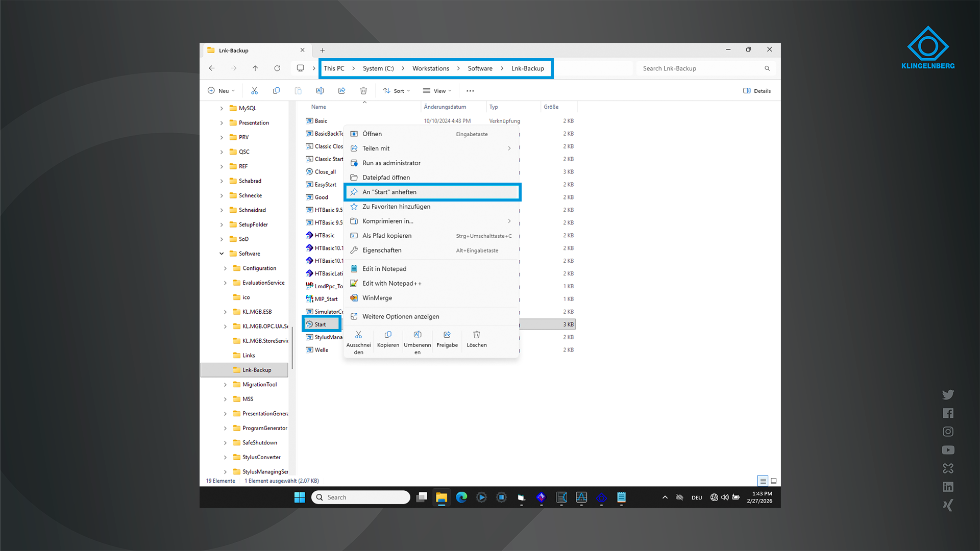Click System (C:) in the address breadcrumb
The image size is (980, 551).
click(x=378, y=68)
